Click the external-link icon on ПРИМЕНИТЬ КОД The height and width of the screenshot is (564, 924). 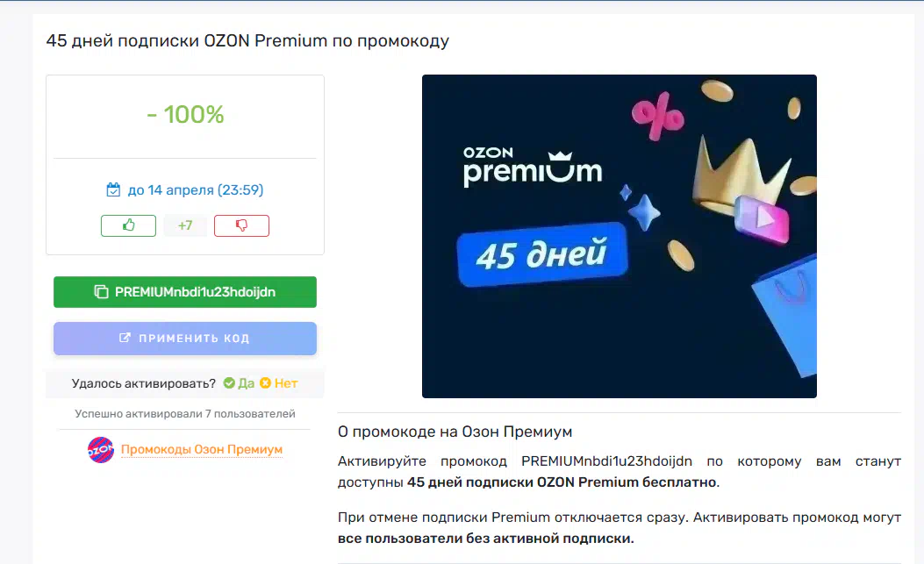[x=125, y=339]
